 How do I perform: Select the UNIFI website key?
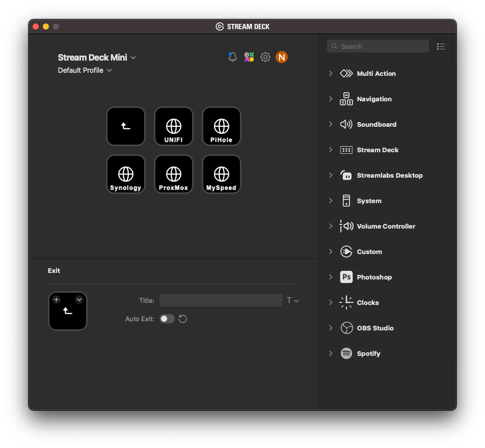click(174, 126)
